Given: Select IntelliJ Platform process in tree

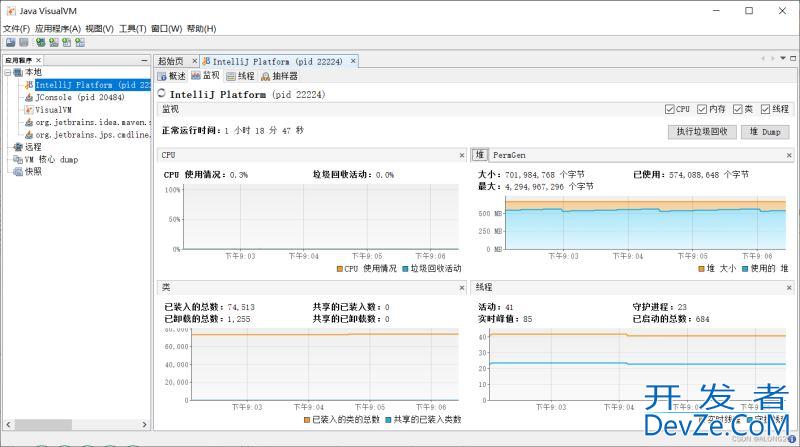Looking at the screenshot, I should (x=92, y=85).
